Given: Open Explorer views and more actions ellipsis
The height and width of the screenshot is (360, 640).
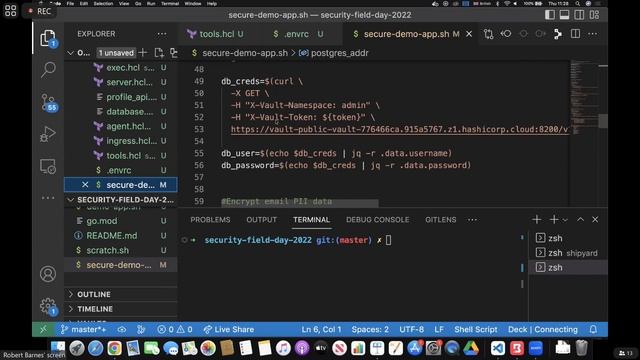Looking at the screenshot, I should point(162,34).
